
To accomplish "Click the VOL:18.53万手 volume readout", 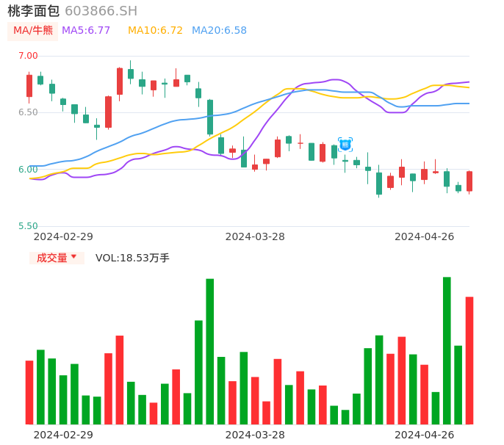I will [x=132, y=258].
